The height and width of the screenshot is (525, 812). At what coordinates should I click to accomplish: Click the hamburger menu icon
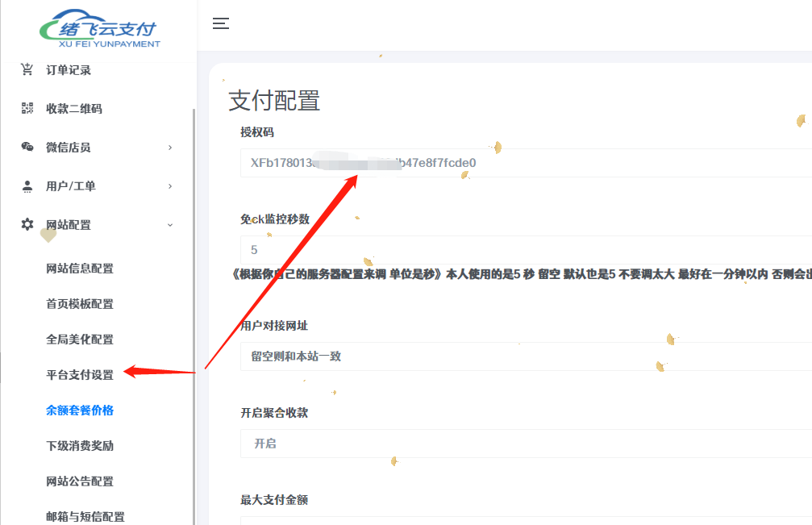220,24
